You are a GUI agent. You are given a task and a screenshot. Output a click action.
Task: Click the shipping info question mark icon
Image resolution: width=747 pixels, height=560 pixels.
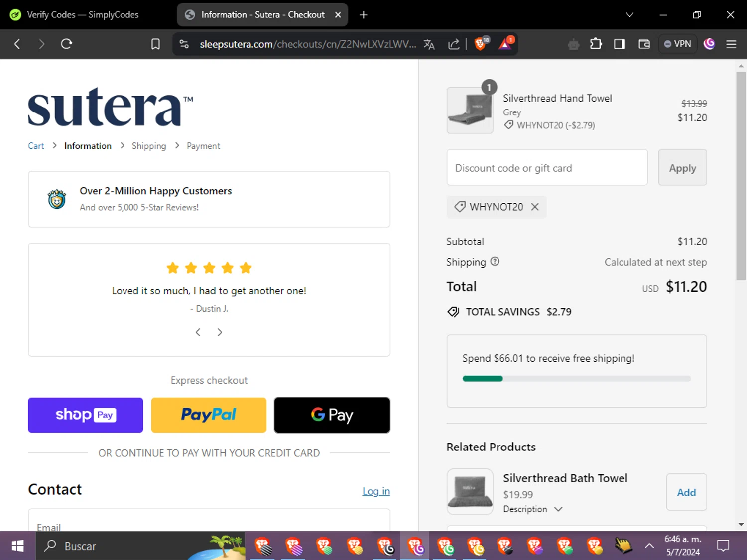[x=495, y=261]
